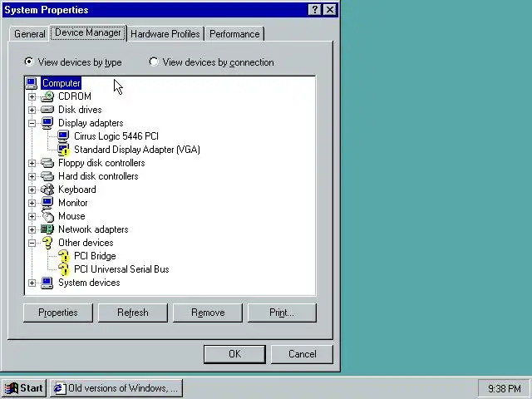Image resolution: width=532 pixels, height=399 pixels.
Task: Expand the Network adapters node
Action: [32, 229]
